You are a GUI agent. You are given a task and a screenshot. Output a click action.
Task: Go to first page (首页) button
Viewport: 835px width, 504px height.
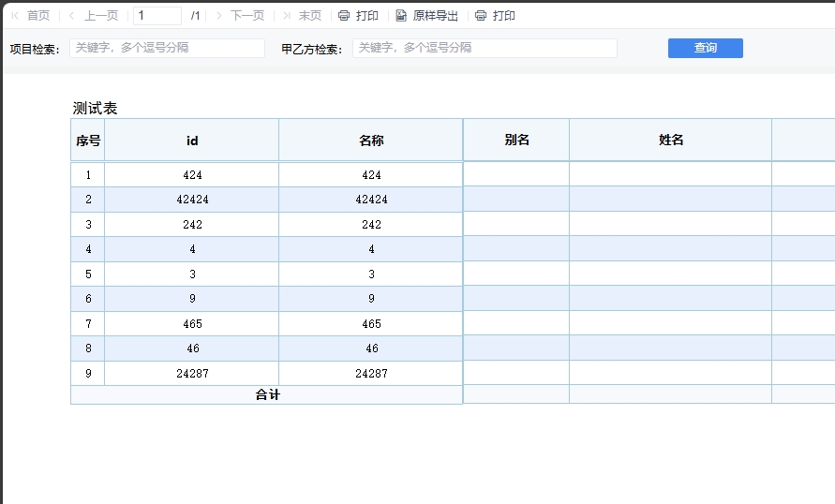[x=31, y=16]
